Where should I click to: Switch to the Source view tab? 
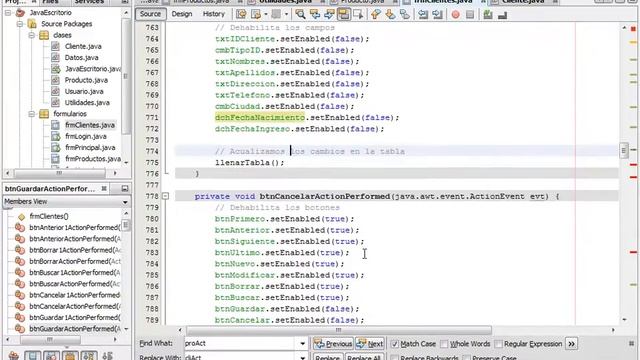click(x=150, y=14)
